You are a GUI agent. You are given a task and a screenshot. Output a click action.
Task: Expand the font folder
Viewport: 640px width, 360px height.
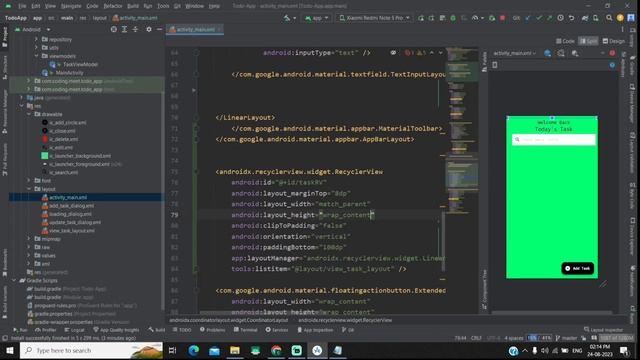click(x=29, y=180)
